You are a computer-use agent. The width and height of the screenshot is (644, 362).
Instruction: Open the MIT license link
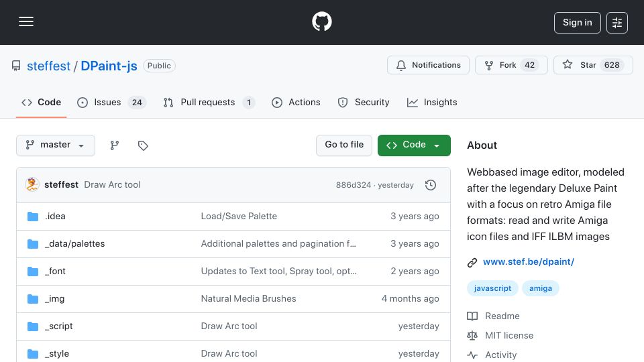[509, 335]
